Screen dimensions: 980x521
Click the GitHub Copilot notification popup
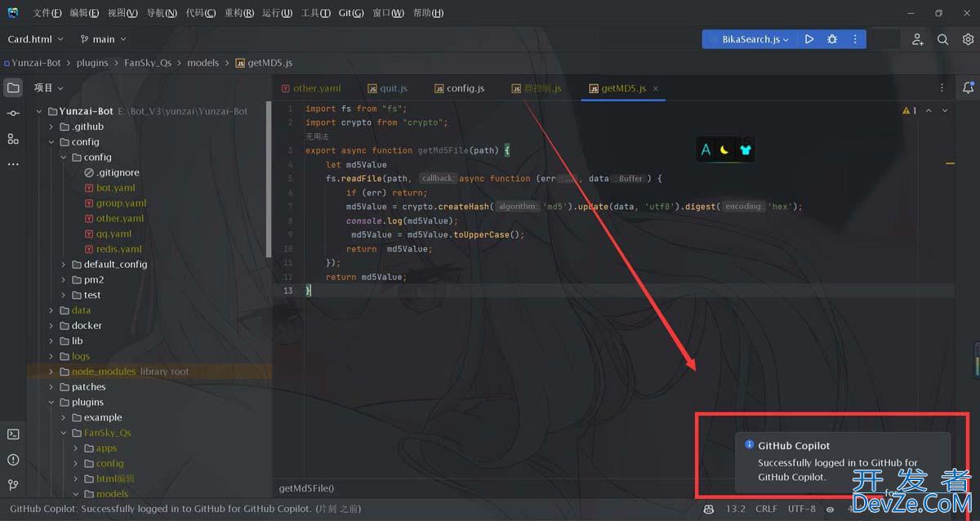pos(843,462)
